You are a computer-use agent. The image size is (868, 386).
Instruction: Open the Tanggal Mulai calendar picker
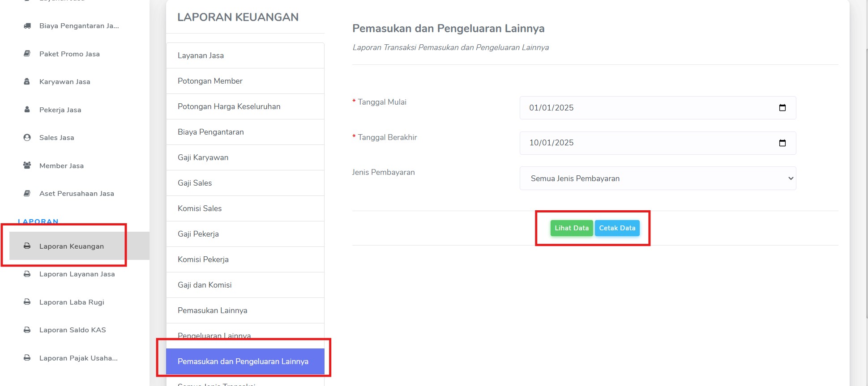(782, 108)
